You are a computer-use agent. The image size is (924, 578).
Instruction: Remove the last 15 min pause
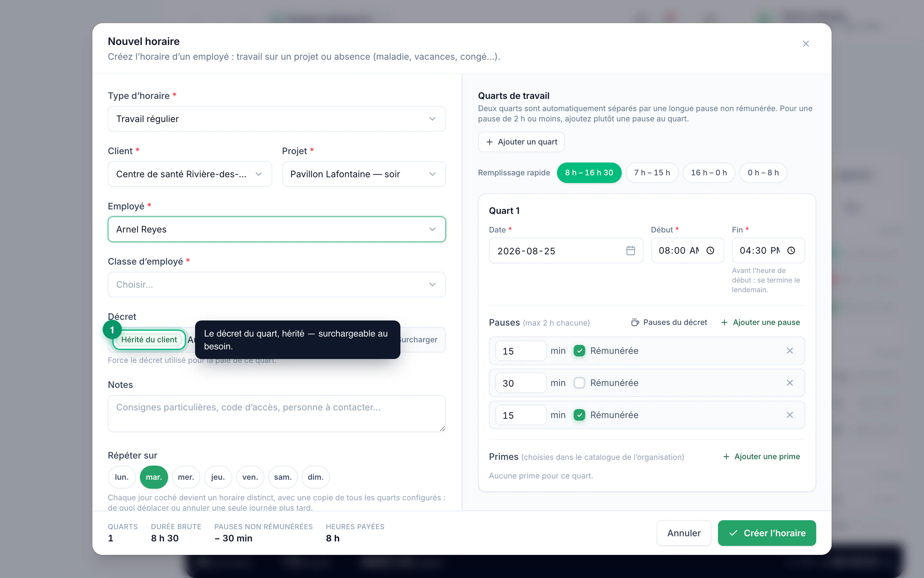(790, 415)
